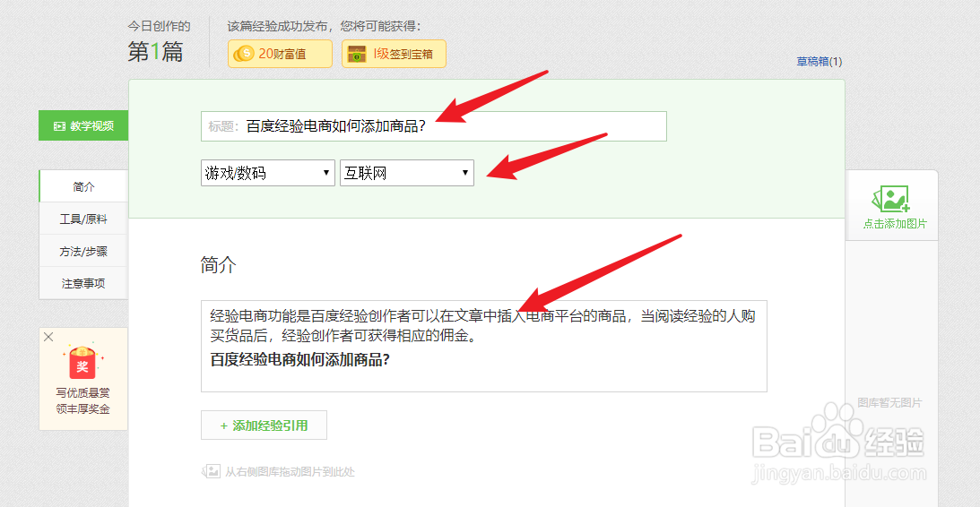Switch to the 方法/步骤 tab
The image size is (980, 507).
tap(83, 252)
